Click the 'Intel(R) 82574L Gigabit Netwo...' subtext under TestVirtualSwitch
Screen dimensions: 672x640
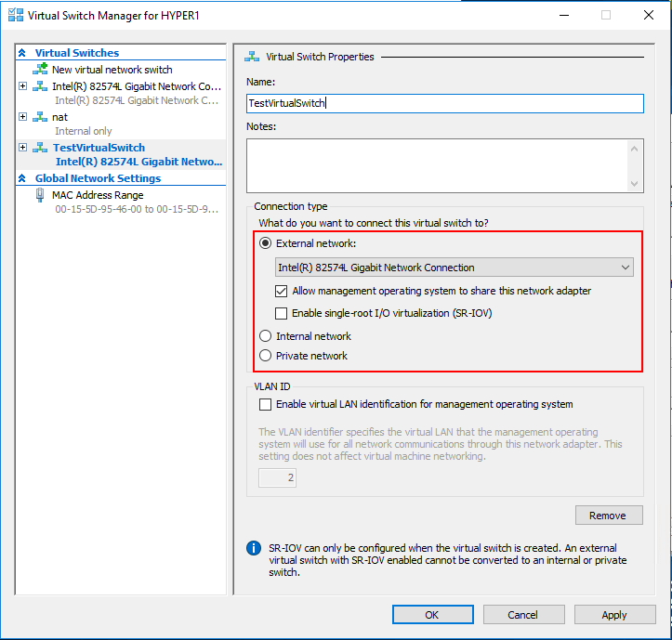[x=138, y=162]
